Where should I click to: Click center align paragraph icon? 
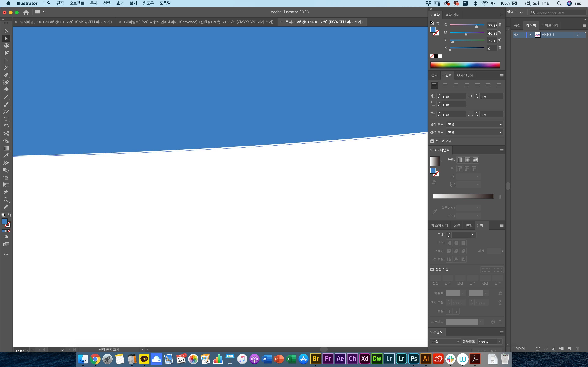point(445,85)
